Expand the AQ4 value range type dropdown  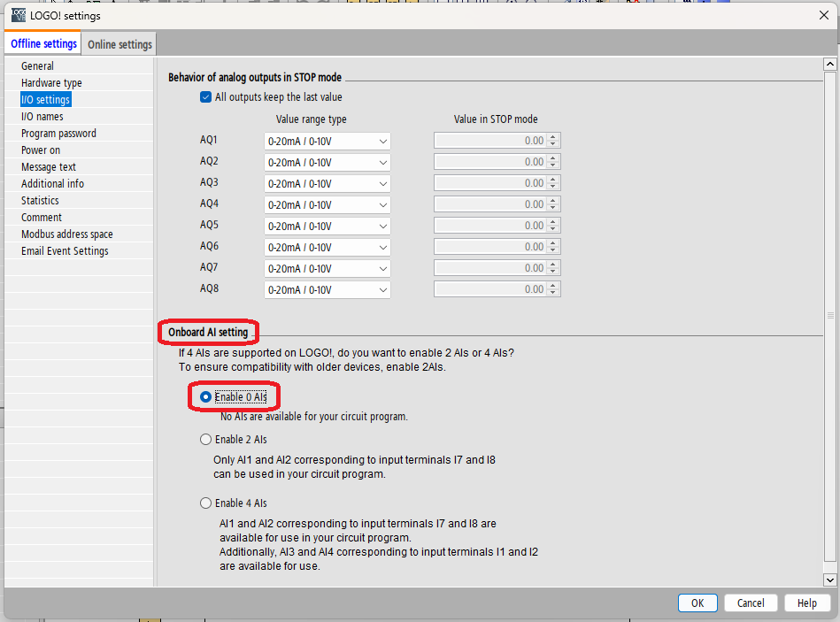328,204
